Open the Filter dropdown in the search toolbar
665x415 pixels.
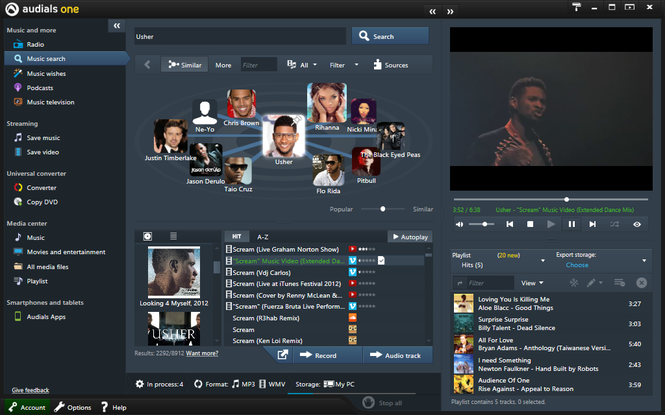(x=344, y=65)
